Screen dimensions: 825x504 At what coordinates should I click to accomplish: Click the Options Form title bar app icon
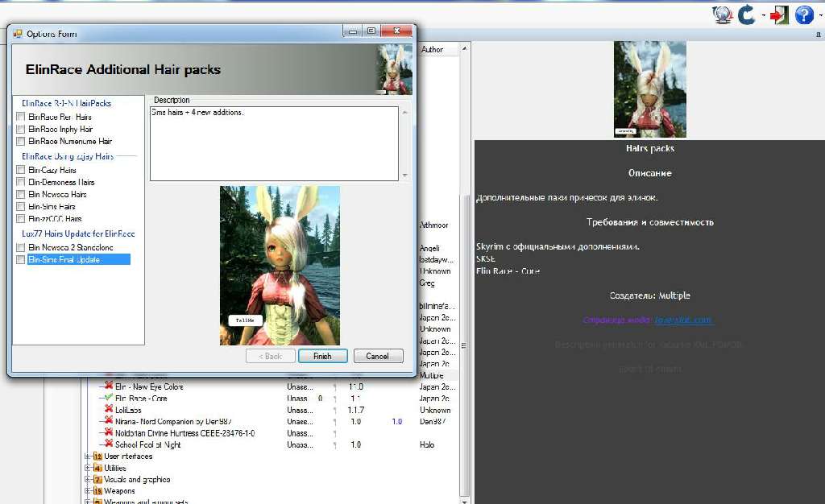[18, 34]
